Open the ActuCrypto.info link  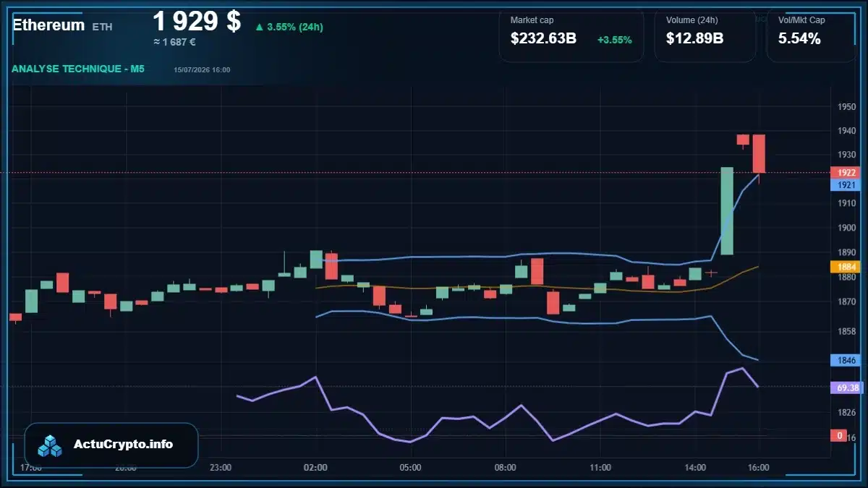click(124, 445)
